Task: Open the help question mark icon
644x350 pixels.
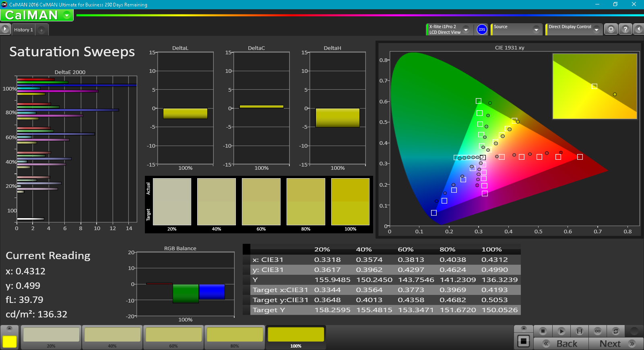Action: [625, 29]
